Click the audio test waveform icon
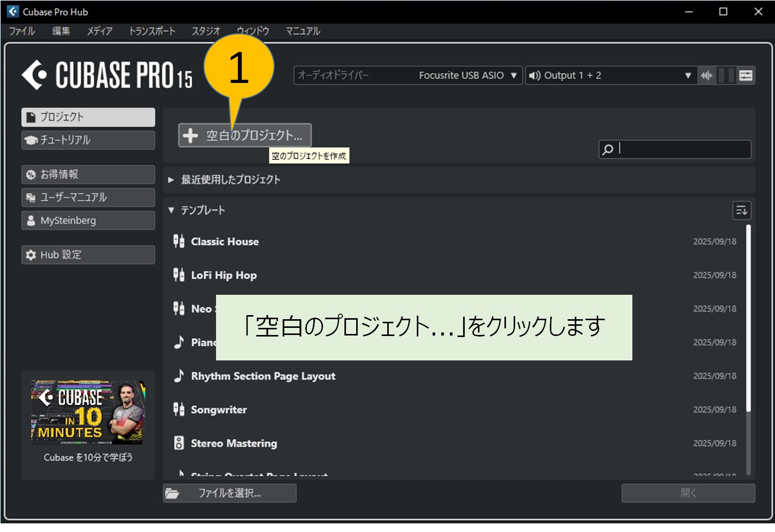 click(x=706, y=75)
